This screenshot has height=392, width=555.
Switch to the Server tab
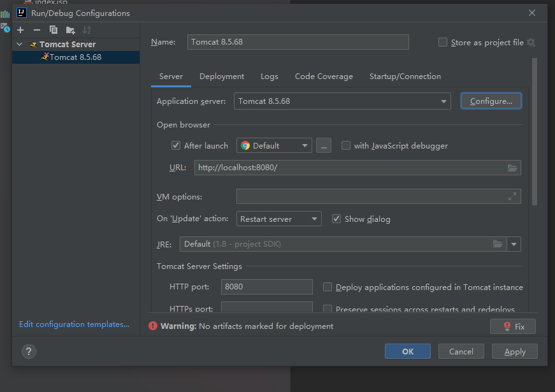click(x=171, y=76)
